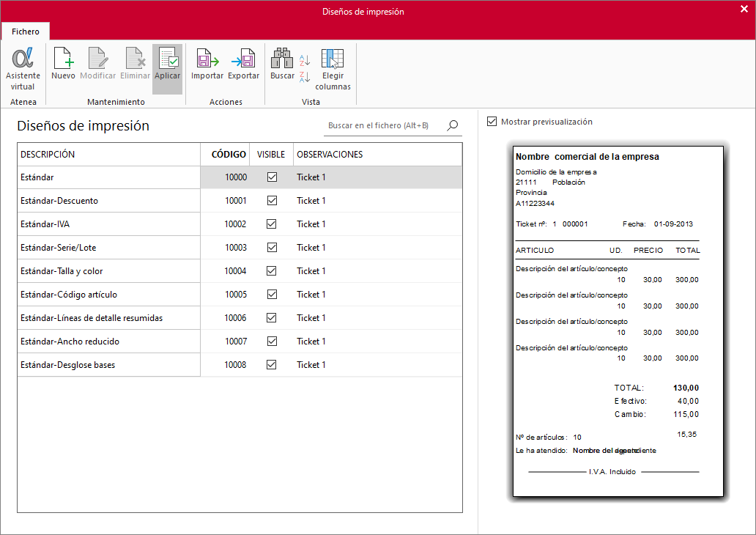Toggle Visible checkbox for Estándar-Talla y color
Viewport: 756px width, 535px height.
(x=272, y=271)
